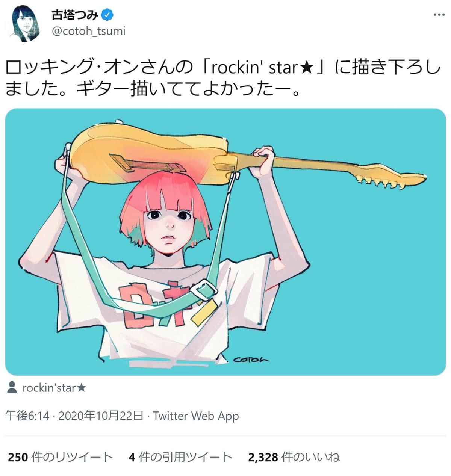Click the tagged person icon below image

click(12, 387)
